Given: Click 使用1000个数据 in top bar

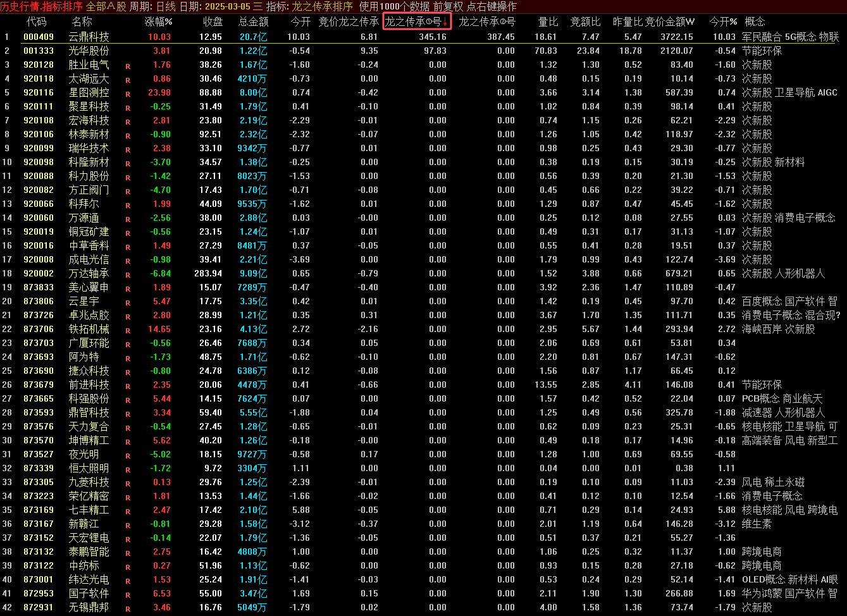Looking at the screenshot, I should 394,6.
